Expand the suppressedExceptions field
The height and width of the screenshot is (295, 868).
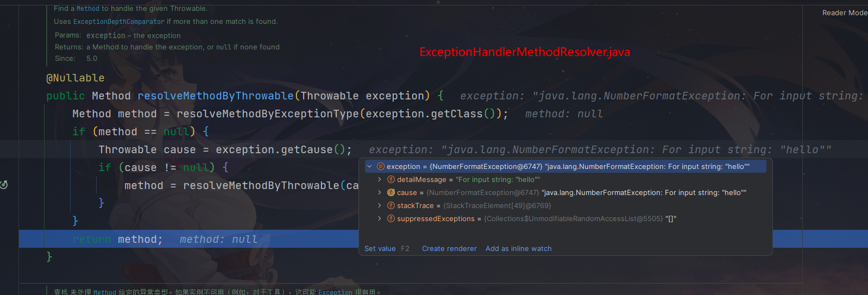coord(380,218)
